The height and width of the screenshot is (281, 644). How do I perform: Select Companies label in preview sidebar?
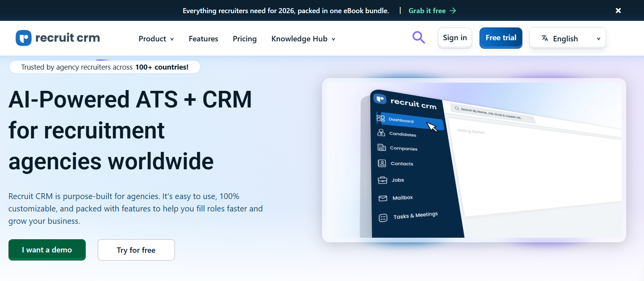pos(403,148)
